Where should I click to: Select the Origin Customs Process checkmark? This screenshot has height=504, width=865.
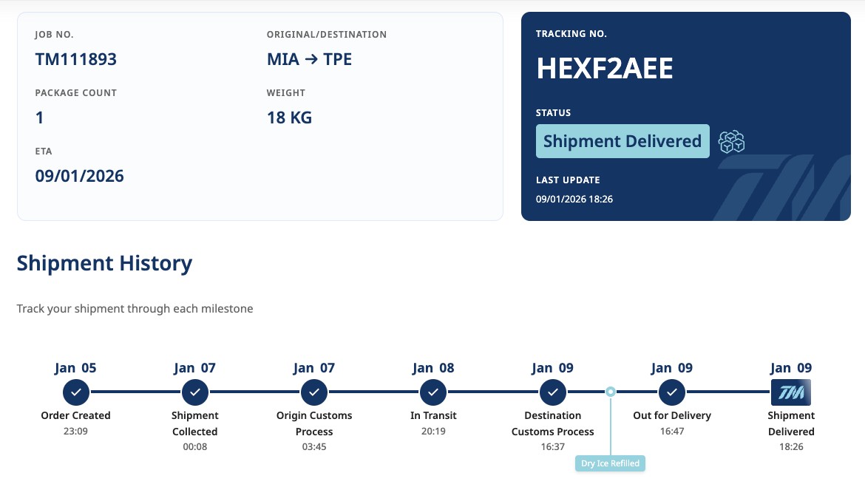click(x=314, y=392)
